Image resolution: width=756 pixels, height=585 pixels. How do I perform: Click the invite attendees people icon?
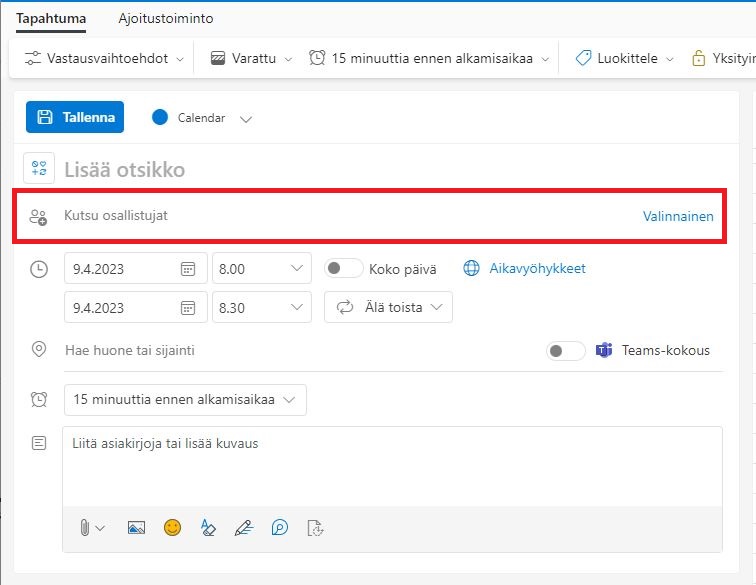click(x=38, y=217)
